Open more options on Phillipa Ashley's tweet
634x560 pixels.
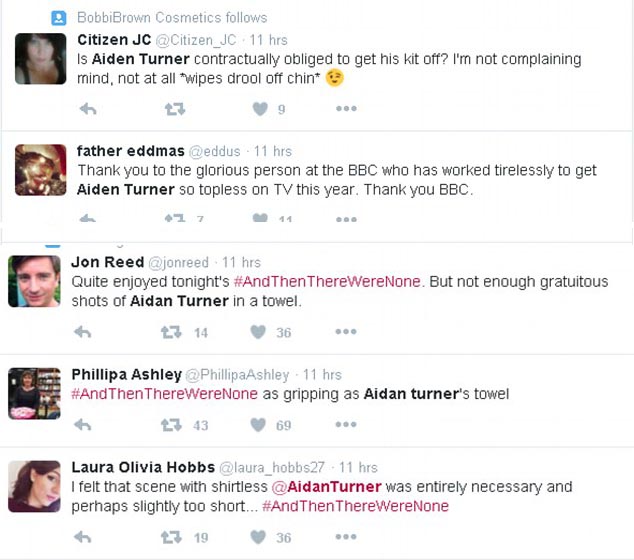(x=346, y=425)
